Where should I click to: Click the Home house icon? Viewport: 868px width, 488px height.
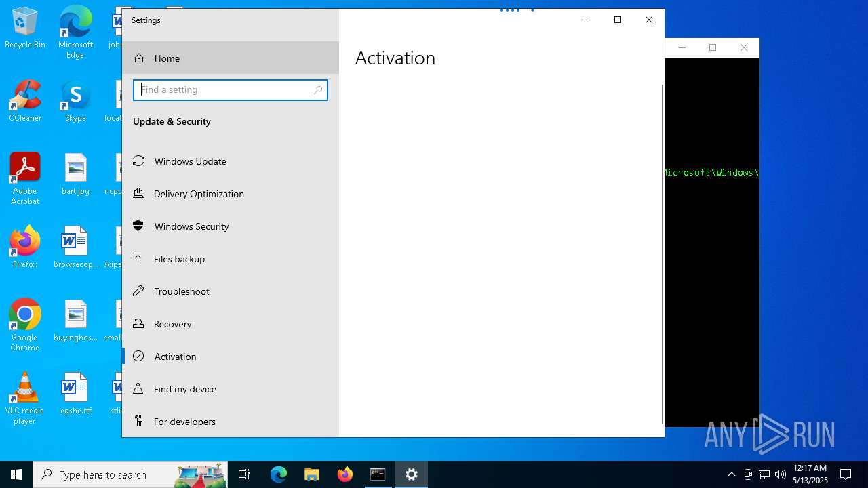139,58
